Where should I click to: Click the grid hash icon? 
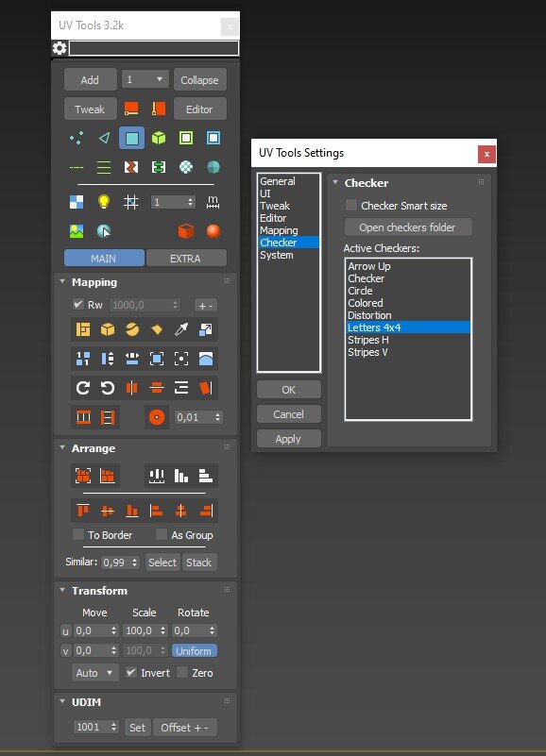[x=131, y=202]
